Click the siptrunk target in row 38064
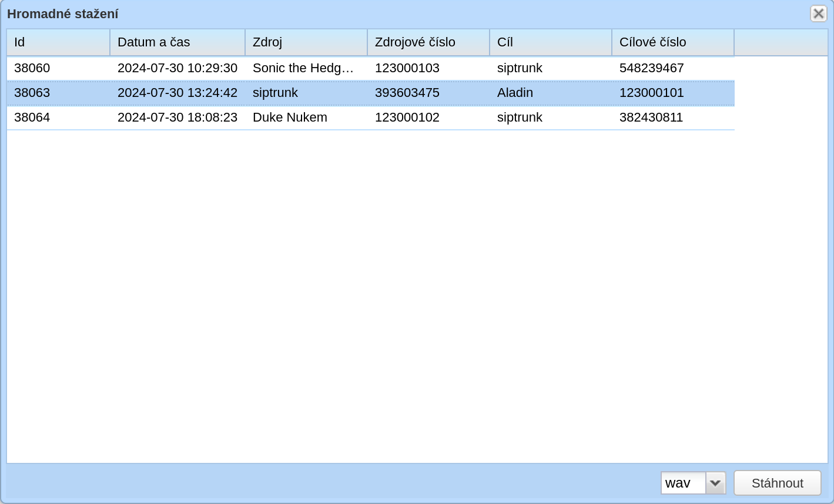The width and height of the screenshot is (834, 504). click(520, 117)
